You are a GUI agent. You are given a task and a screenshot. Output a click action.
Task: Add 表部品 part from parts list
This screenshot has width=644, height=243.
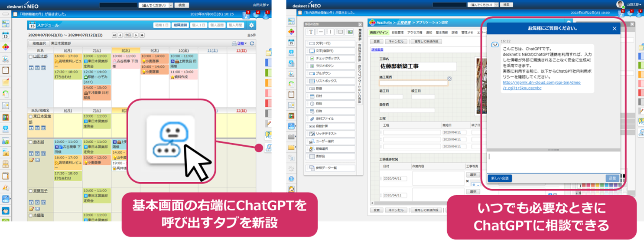click(330, 156)
